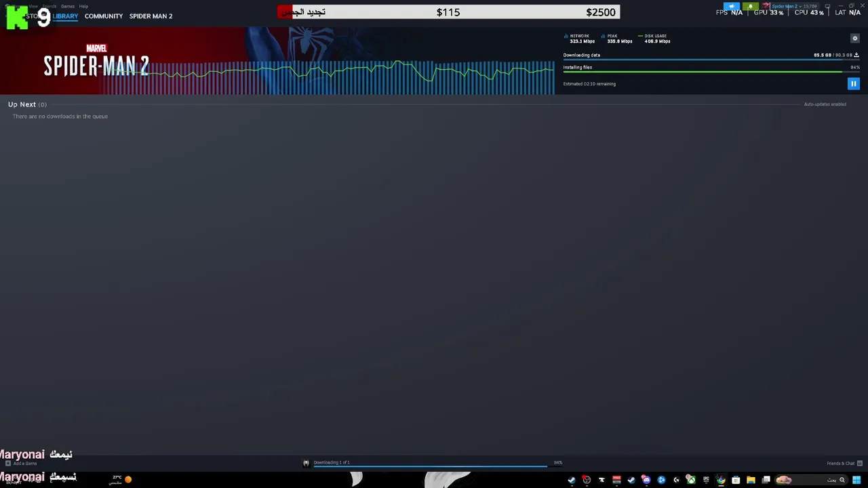868x488 pixels.
Task: Click the game icon beside Downloading 1 of 1
Action: pyautogui.click(x=306, y=463)
